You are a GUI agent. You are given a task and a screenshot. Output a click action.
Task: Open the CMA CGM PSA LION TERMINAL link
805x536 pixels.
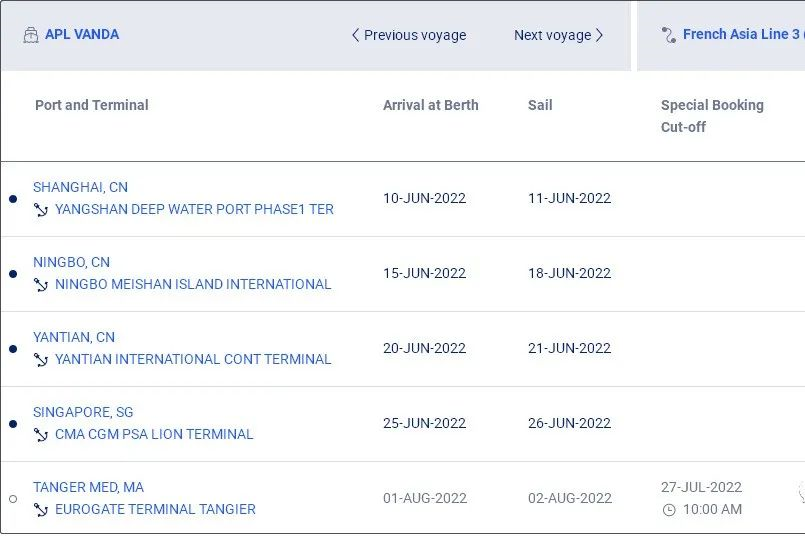[x=154, y=434]
